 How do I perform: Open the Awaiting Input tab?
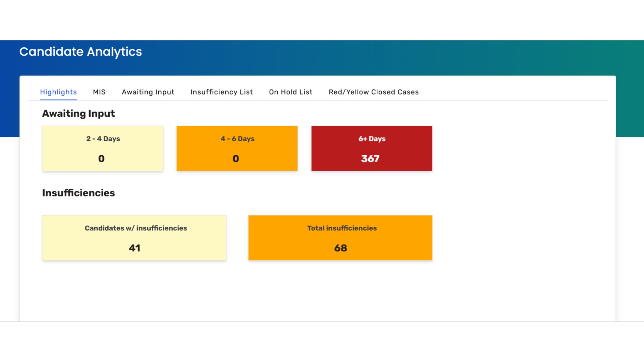148,92
